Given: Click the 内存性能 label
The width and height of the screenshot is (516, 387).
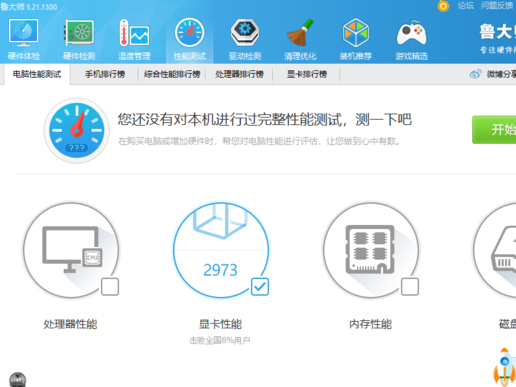Looking at the screenshot, I should (370, 324).
